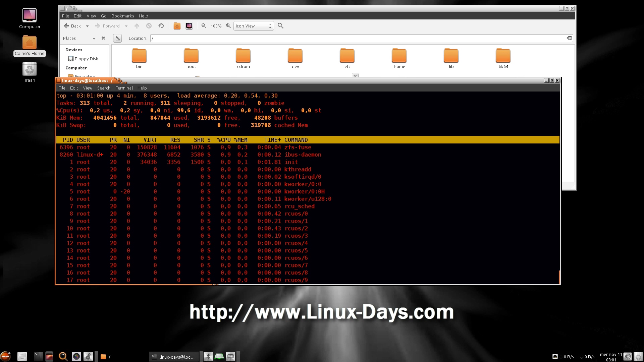Select the boot folder
This screenshot has width=644, height=362.
[191, 58]
